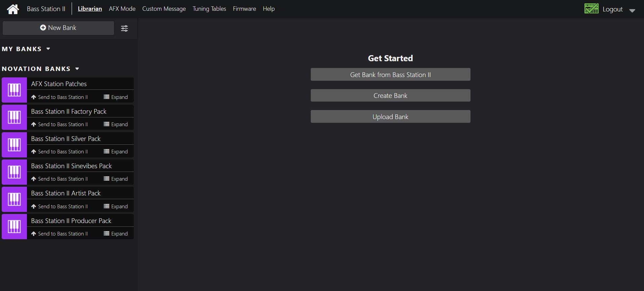Go to the home icon
Image resolution: width=644 pixels, height=291 pixels.
[x=13, y=9]
